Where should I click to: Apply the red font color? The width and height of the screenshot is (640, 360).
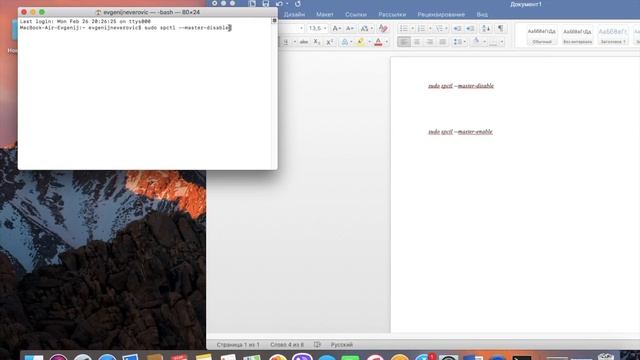pos(378,42)
